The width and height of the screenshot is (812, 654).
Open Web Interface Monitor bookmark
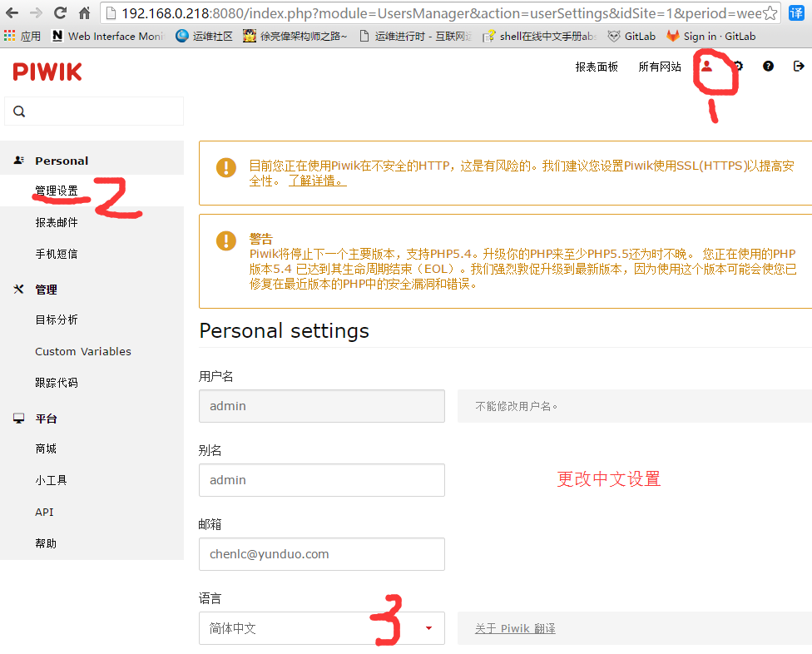pos(107,37)
